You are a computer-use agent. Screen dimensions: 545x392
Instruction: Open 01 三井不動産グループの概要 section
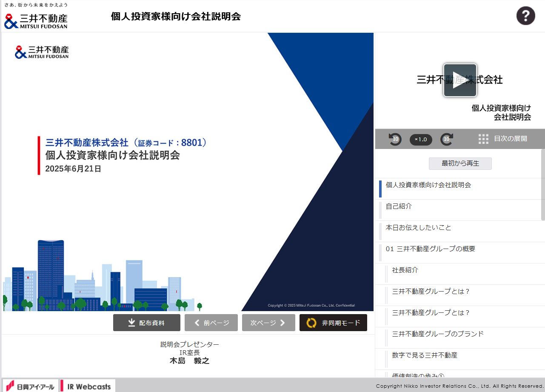tap(460, 252)
